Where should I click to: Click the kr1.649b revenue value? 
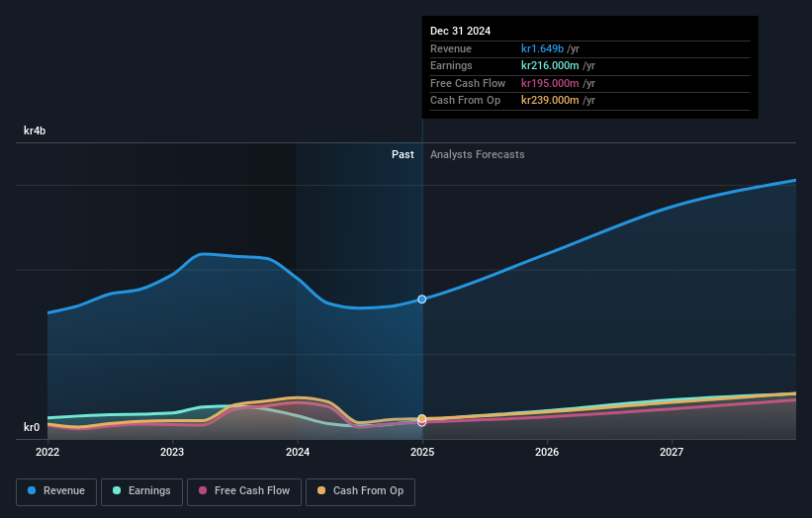point(542,48)
